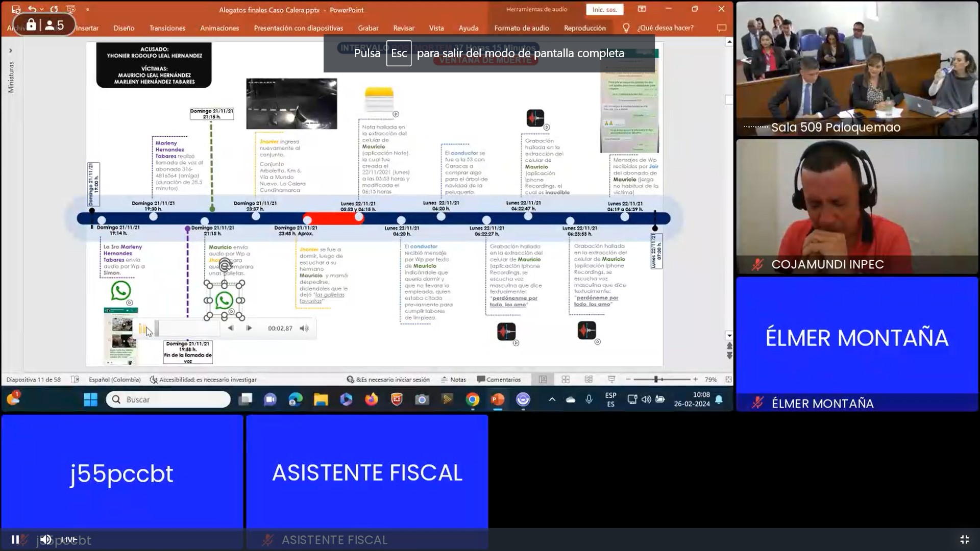
Task: Click the Inic. ses. sign-in button
Action: [605, 10]
